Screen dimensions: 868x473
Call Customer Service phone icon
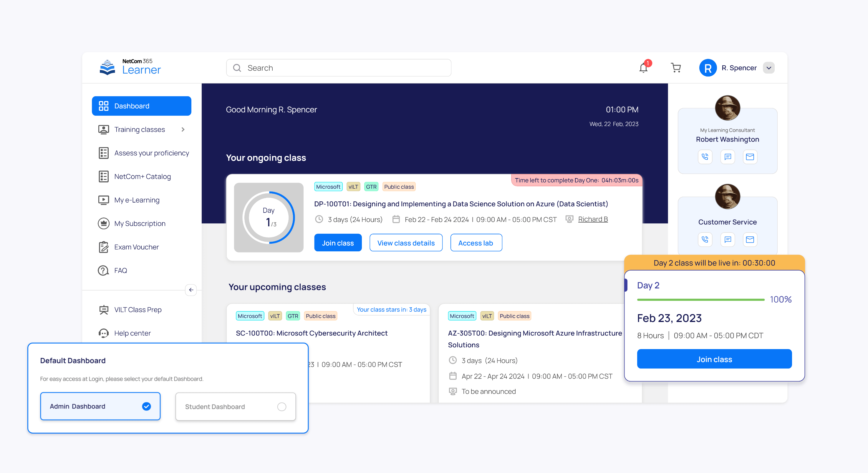coord(705,240)
